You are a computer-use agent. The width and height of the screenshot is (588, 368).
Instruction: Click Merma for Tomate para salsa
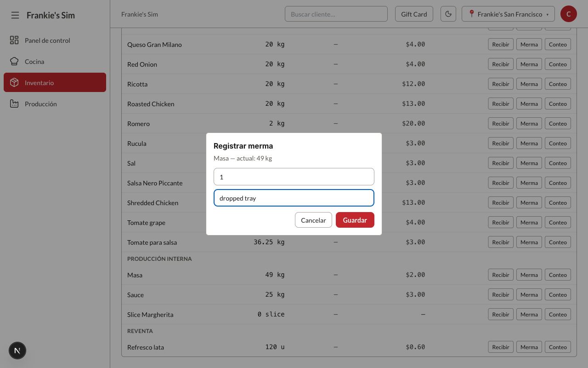[x=529, y=242]
